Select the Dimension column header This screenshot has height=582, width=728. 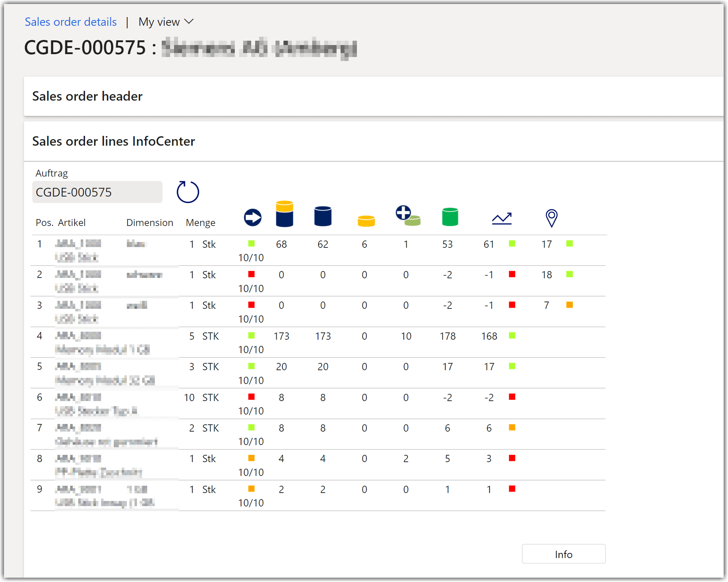149,223
